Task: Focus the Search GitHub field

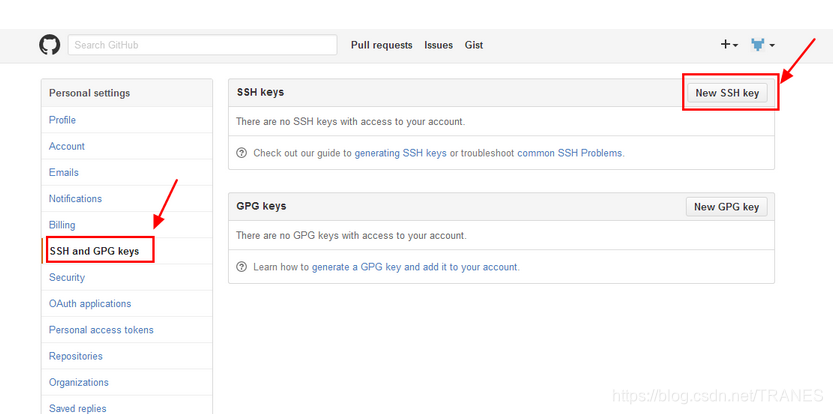Action: pyautogui.click(x=202, y=45)
